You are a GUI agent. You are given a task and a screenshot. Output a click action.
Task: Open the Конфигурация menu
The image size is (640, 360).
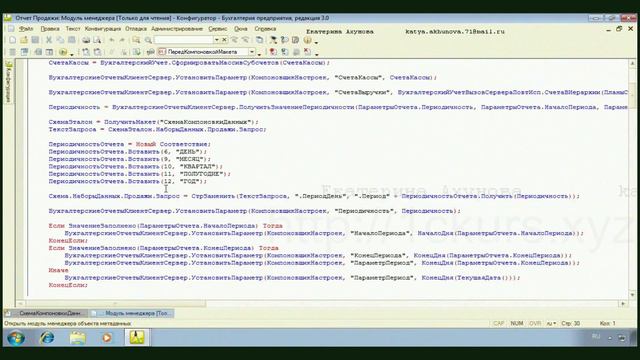click(x=103, y=29)
